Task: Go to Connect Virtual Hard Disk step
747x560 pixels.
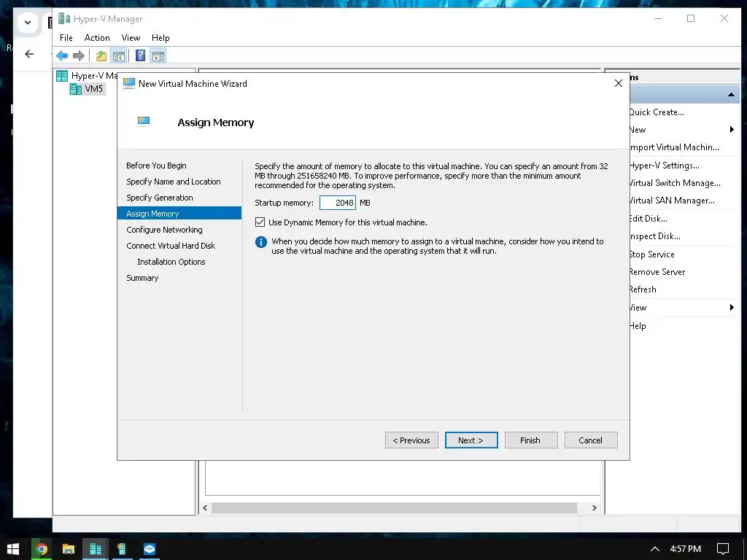Action: pyautogui.click(x=171, y=246)
